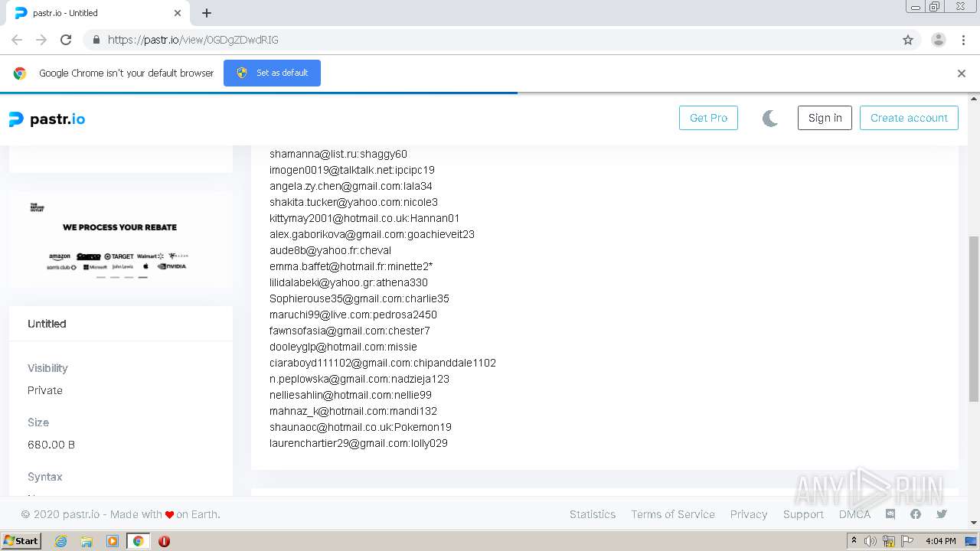Click the chat icon in footer

tap(890, 514)
